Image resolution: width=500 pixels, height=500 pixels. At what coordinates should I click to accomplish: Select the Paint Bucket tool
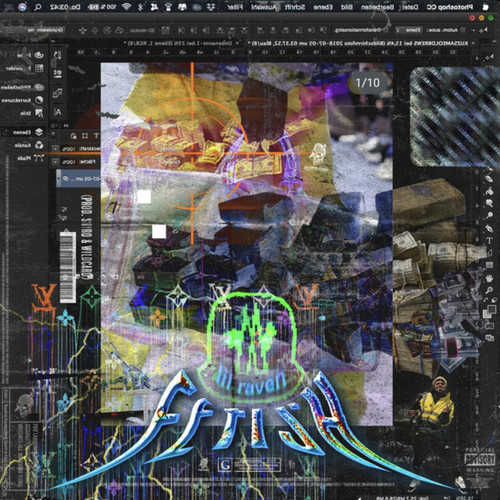tap(489, 191)
